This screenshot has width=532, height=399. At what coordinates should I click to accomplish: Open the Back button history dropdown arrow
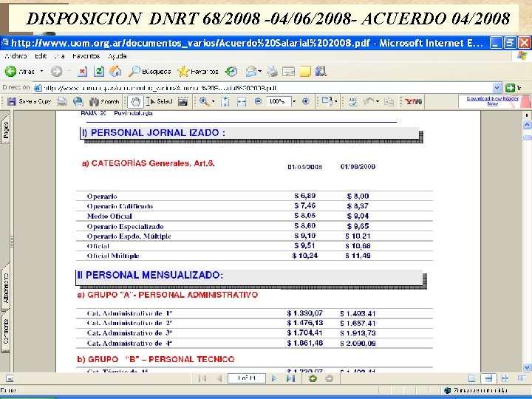pyautogui.click(x=41, y=72)
